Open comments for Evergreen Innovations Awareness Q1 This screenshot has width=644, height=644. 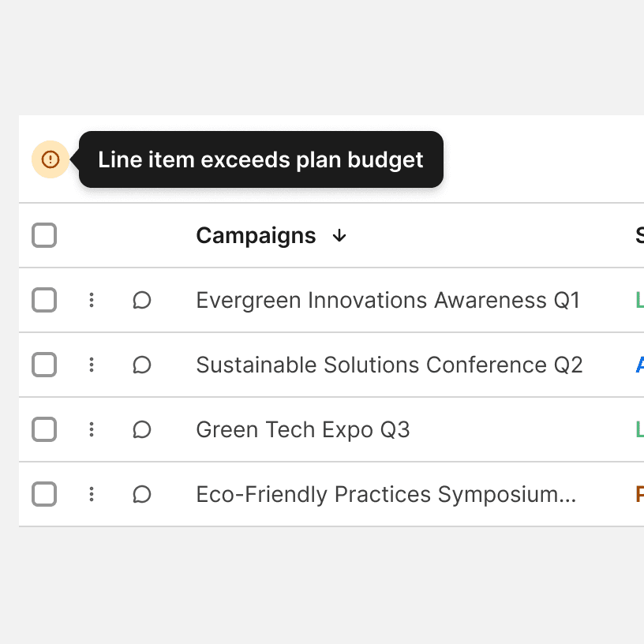click(x=142, y=300)
